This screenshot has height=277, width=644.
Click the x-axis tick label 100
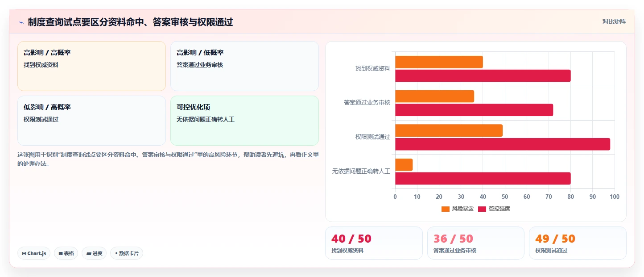point(615,197)
